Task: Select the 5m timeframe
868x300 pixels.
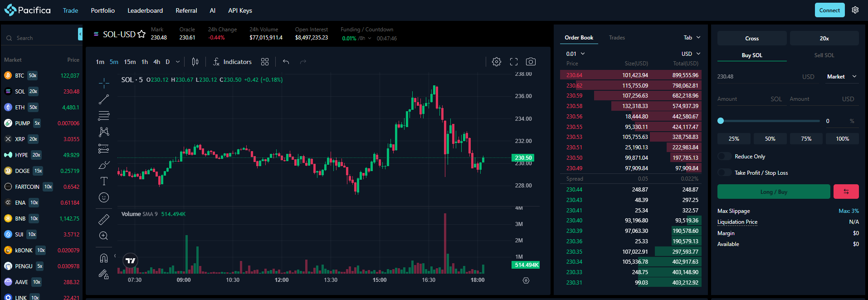Action: coord(114,62)
